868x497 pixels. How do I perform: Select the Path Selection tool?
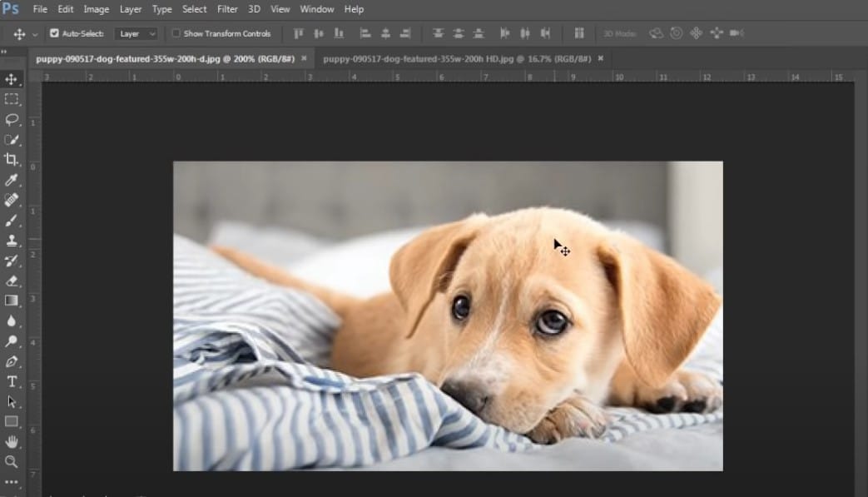point(12,401)
